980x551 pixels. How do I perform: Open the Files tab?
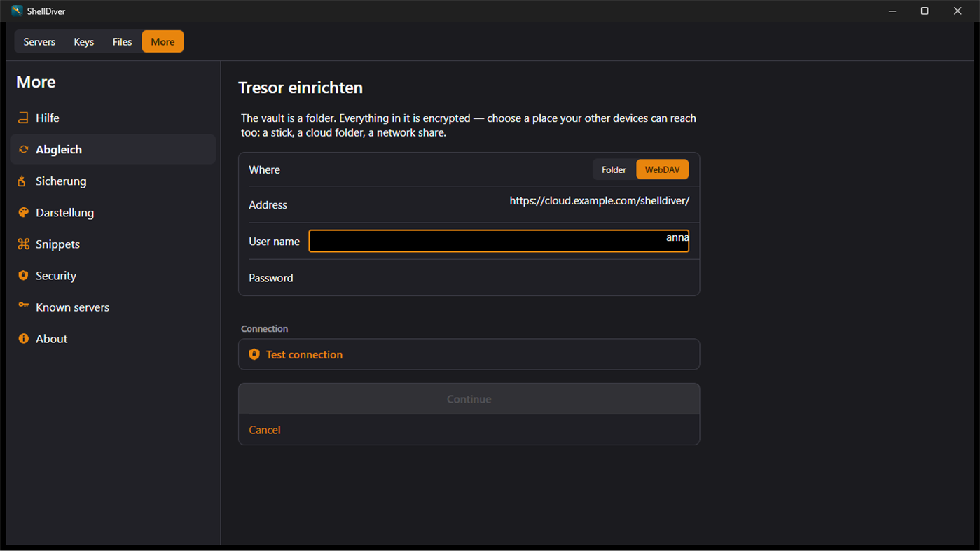tap(122, 41)
